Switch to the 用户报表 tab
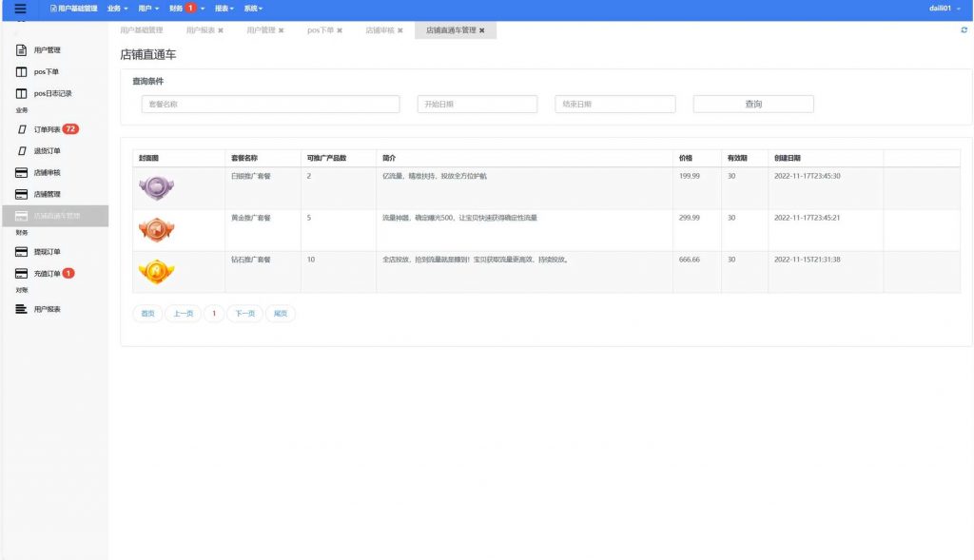The height and width of the screenshot is (560, 974). [x=201, y=30]
